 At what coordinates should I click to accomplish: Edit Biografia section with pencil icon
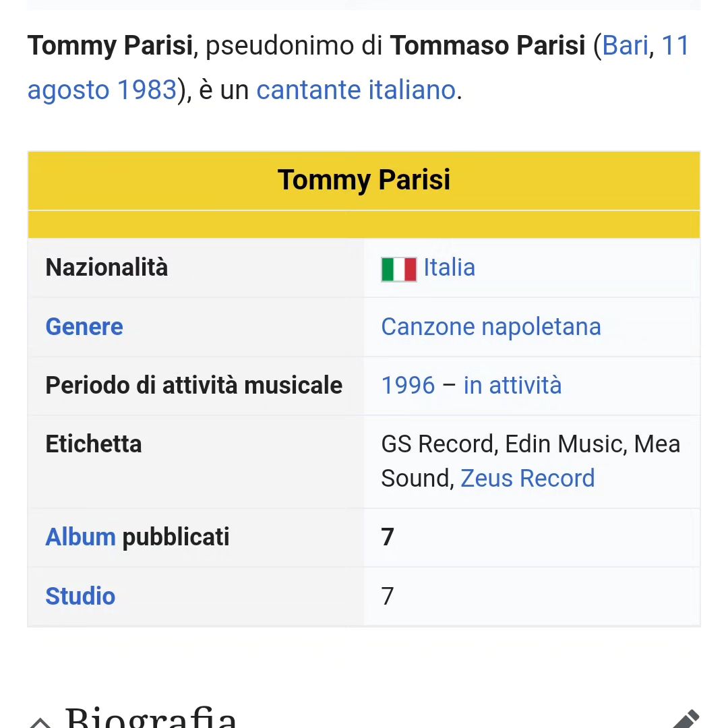tap(686, 719)
